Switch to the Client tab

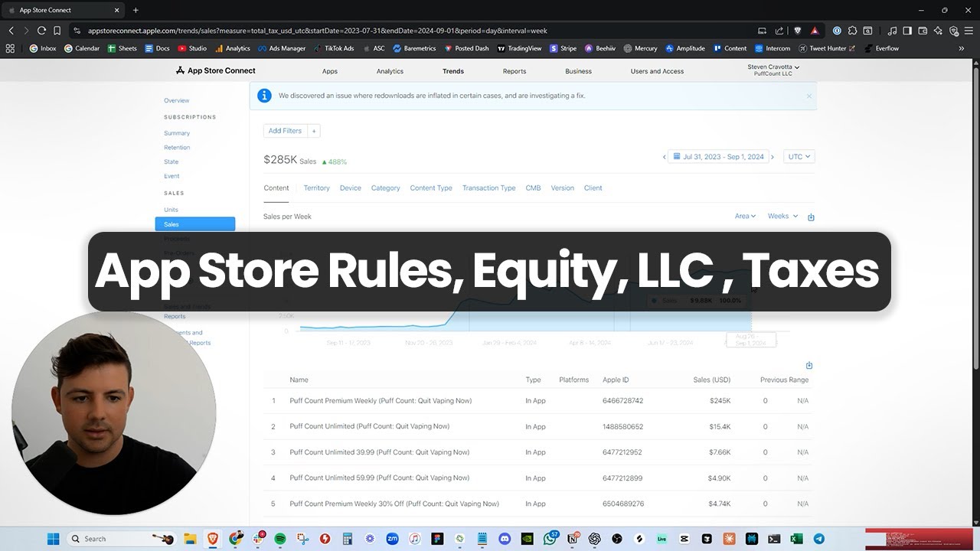[593, 187]
